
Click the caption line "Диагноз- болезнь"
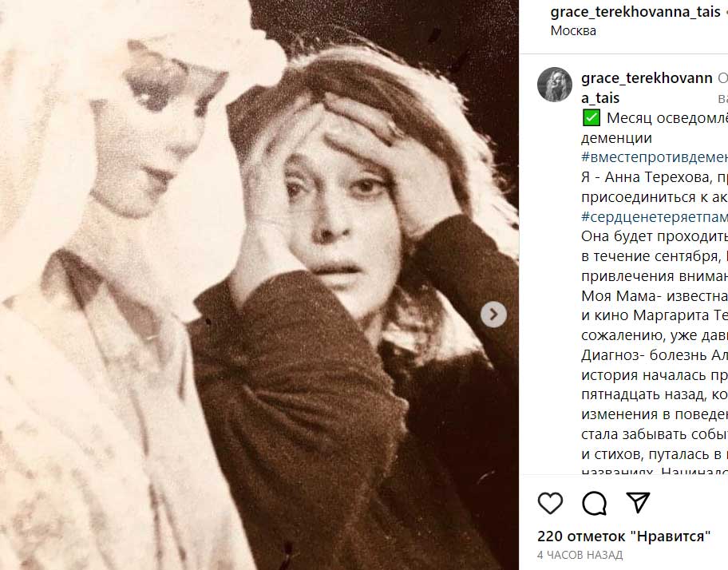[655, 355]
